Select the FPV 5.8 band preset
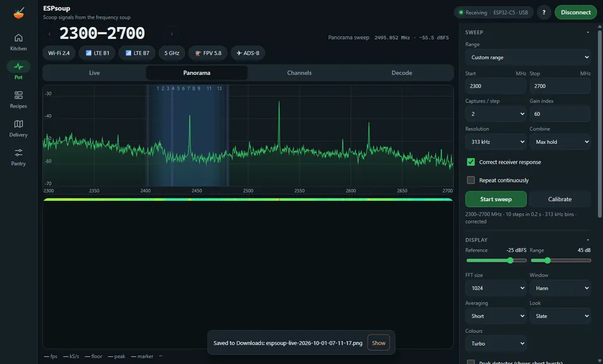Viewport: 603px width, 364px height. [x=208, y=53]
